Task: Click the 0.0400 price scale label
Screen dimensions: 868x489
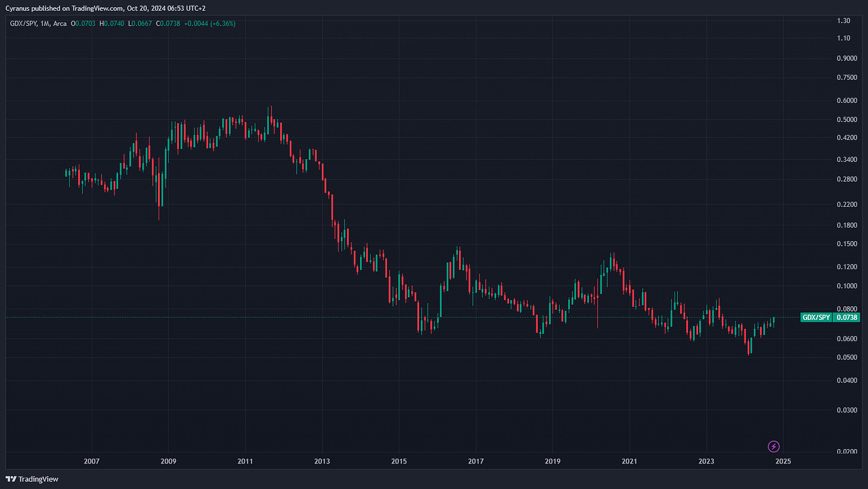Action: point(847,381)
